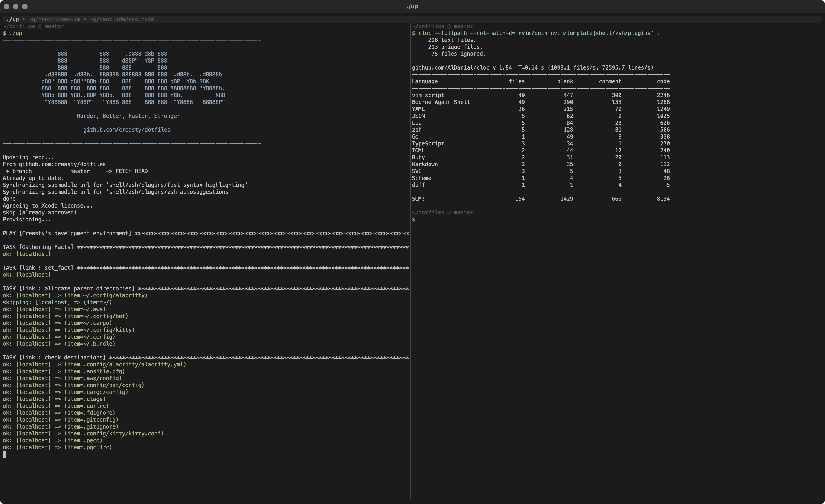Click the ./up window title text

click(x=412, y=6)
